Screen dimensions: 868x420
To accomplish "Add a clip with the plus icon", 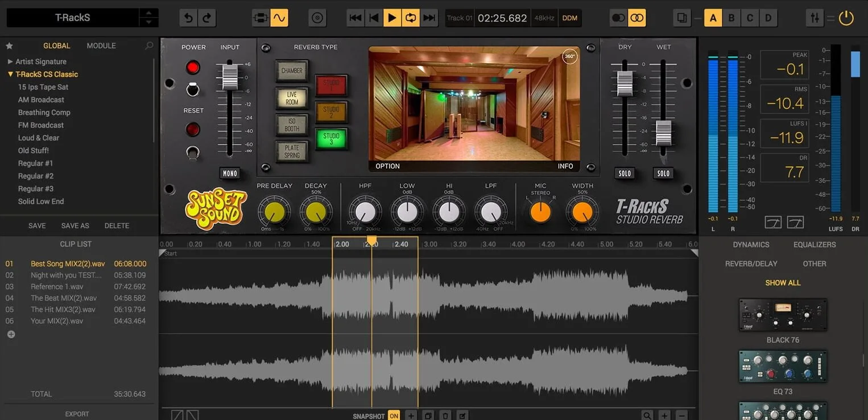I will pos(11,335).
